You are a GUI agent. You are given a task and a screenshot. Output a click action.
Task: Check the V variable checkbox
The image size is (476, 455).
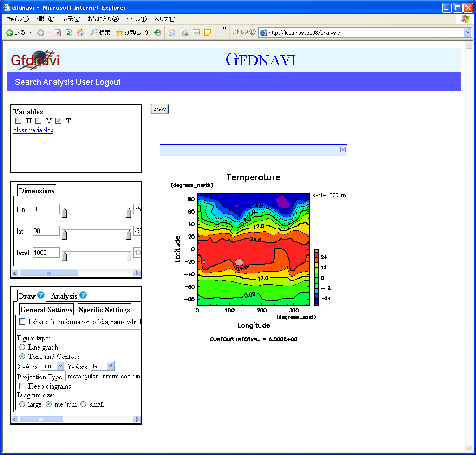click(x=38, y=121)
